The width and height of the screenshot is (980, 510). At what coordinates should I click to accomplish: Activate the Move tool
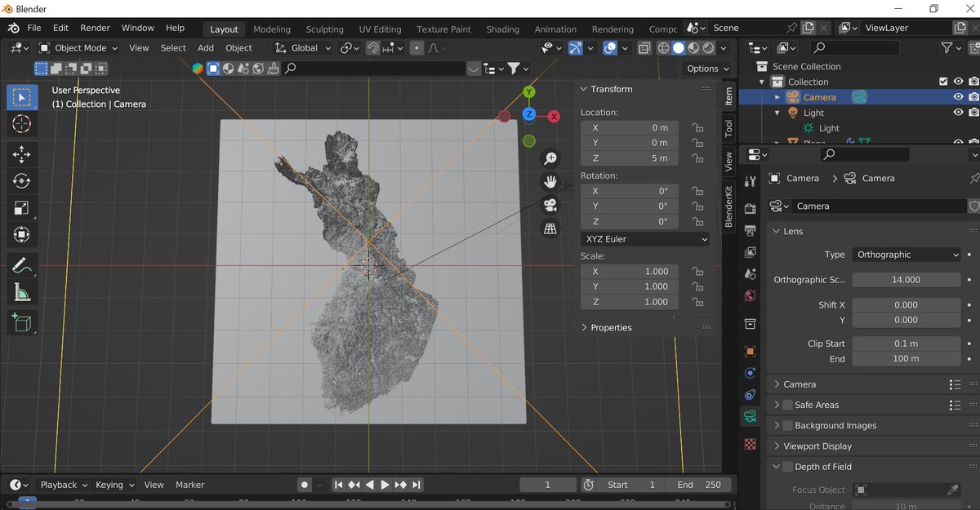[x=22, y=153]
